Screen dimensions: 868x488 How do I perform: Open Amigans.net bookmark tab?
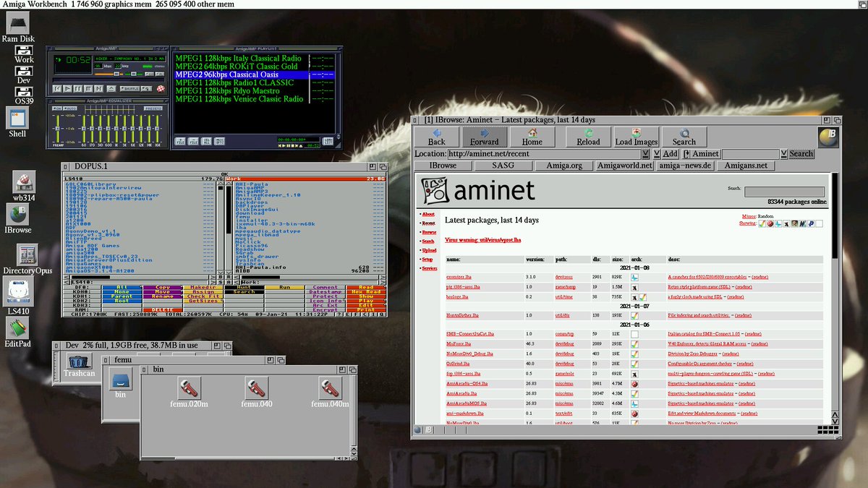click(x=746, y=166)
